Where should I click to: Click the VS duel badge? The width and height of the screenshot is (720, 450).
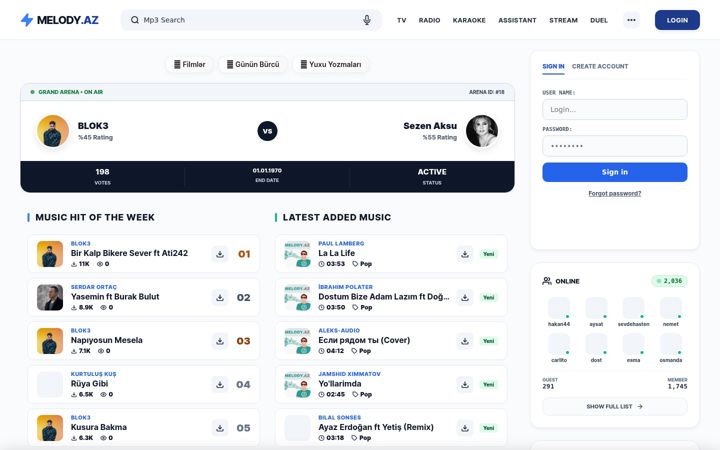coord(267,131)
